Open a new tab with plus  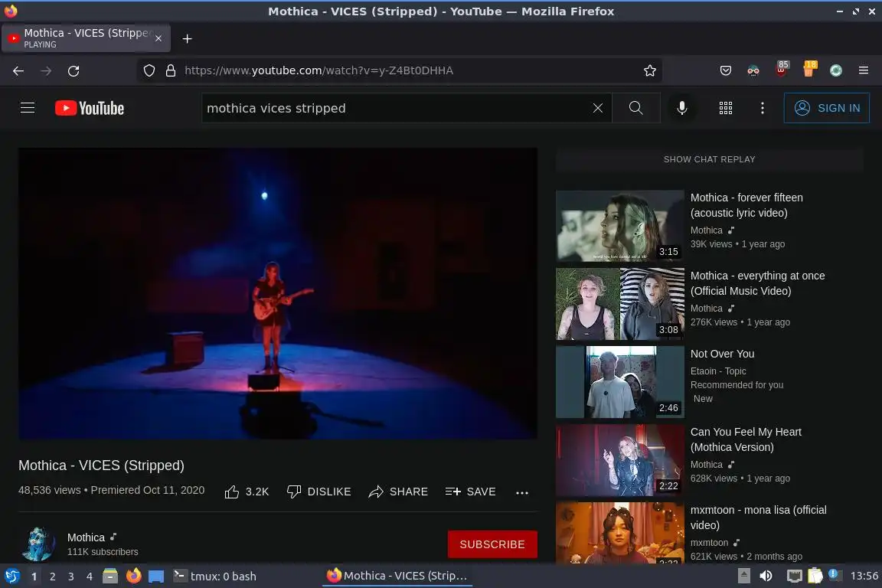(188, 38)
